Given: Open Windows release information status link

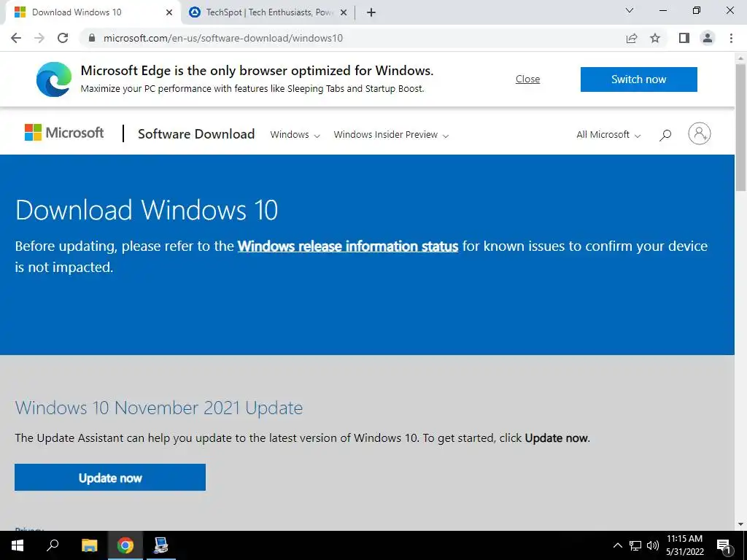Looking at the screenshot, I should pos(348,246).
